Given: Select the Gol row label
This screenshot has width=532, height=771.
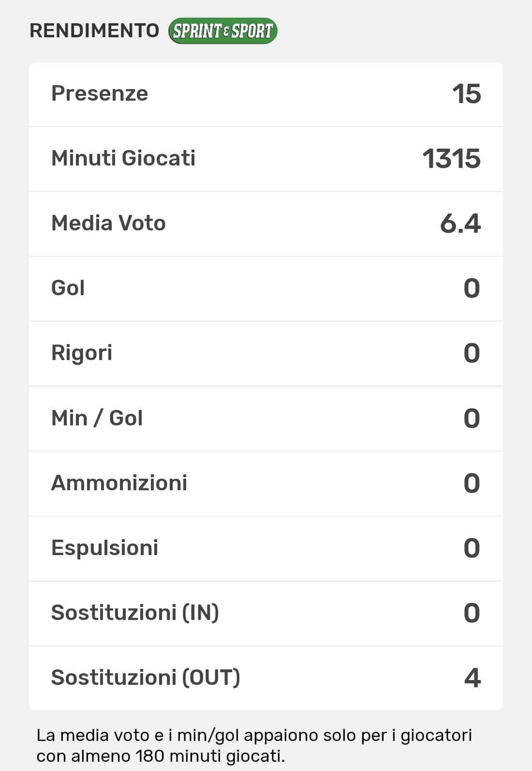Looking at the screenshot, I should coord(68,288).
